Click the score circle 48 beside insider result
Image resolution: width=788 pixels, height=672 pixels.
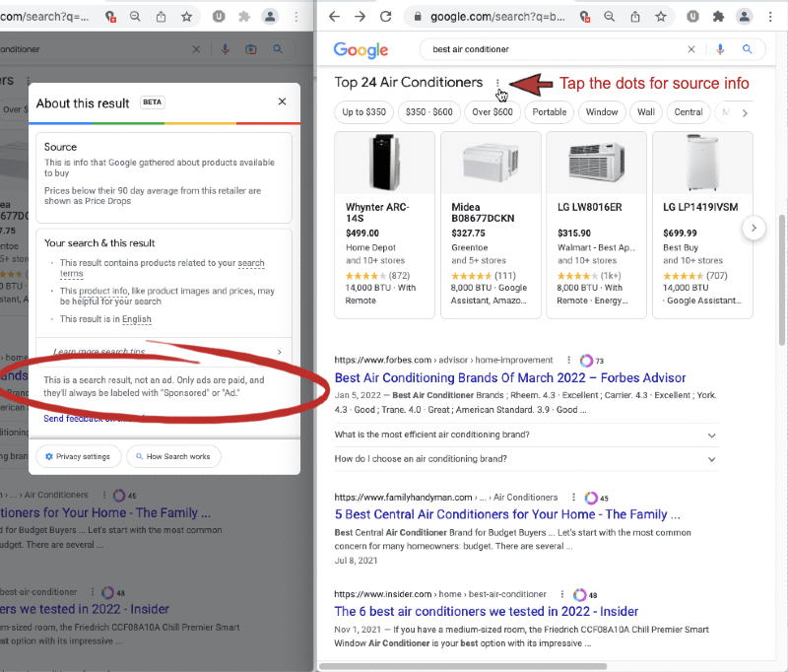tap(580, 594)
